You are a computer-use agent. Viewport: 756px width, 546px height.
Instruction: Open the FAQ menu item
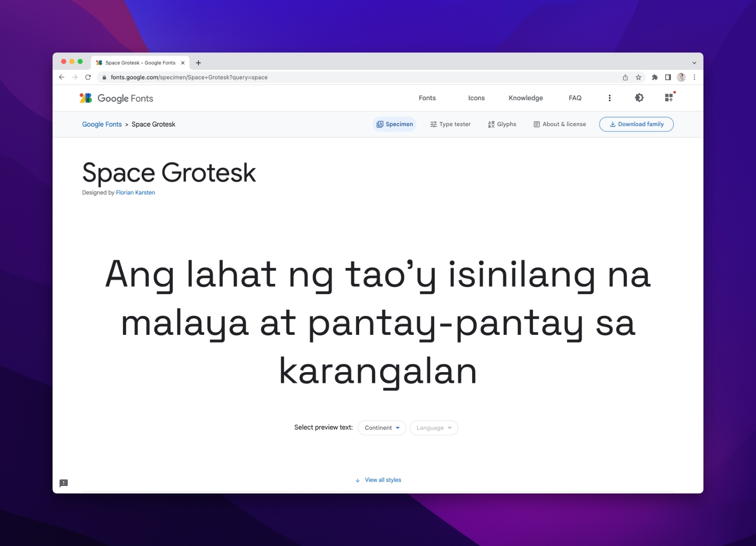[x=575, y=98]
